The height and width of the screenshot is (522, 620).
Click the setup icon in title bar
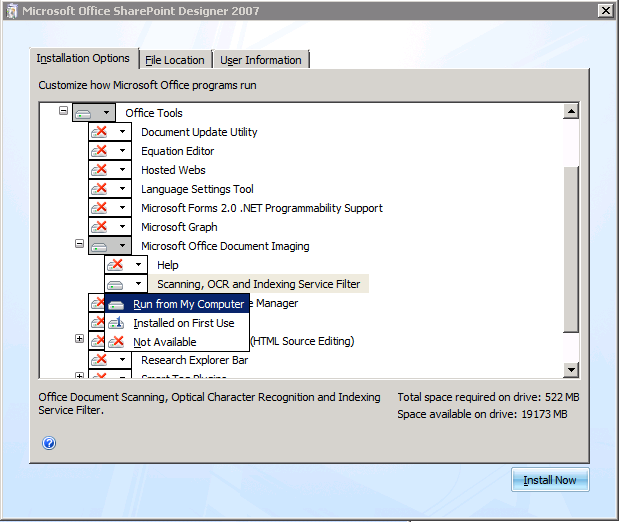12,11
